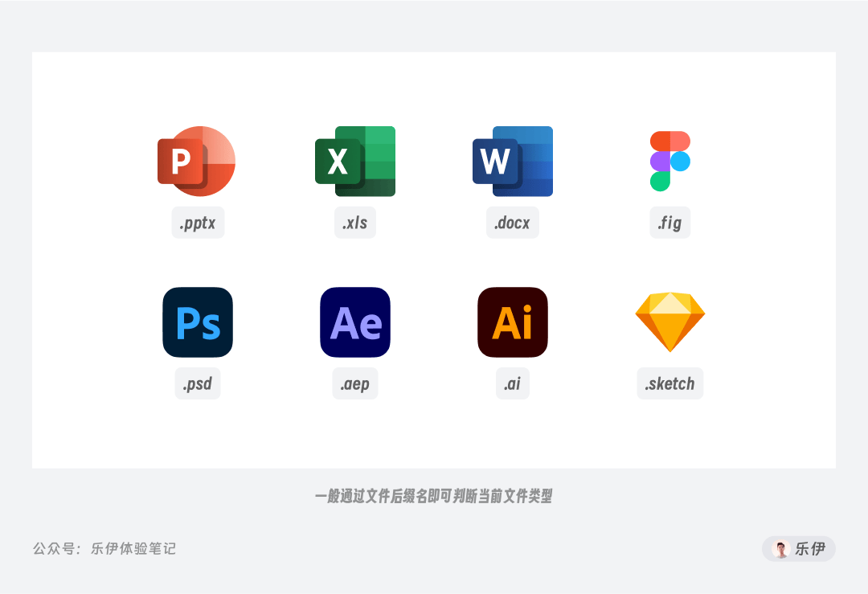Click the Photoshop Ps icon
This screenshot has width=868, height=594.
[198, 322]
